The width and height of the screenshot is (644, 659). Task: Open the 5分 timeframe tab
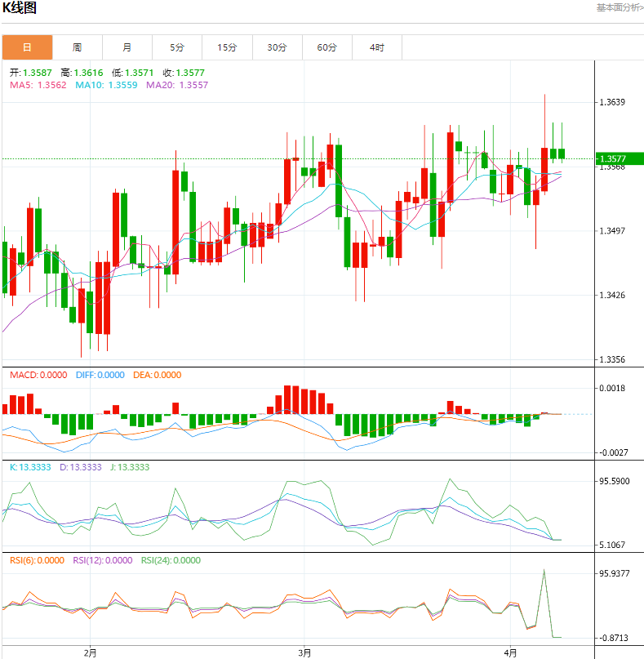point(177,47)
